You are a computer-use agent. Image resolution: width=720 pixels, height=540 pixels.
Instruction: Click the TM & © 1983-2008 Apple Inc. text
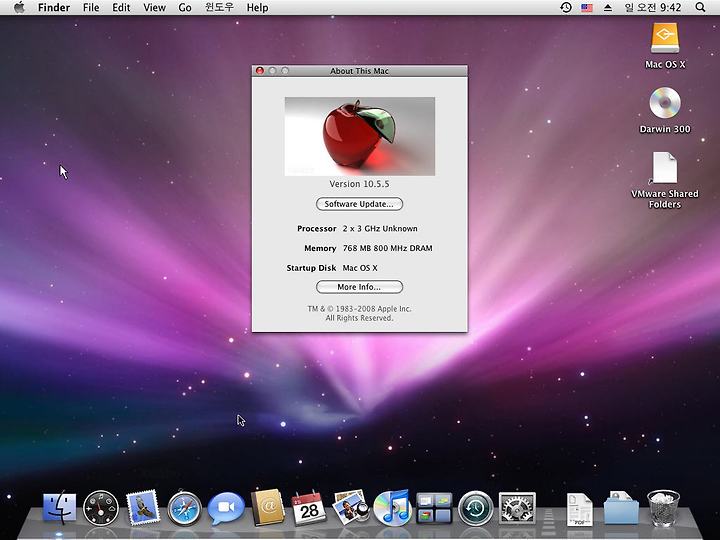359,309
